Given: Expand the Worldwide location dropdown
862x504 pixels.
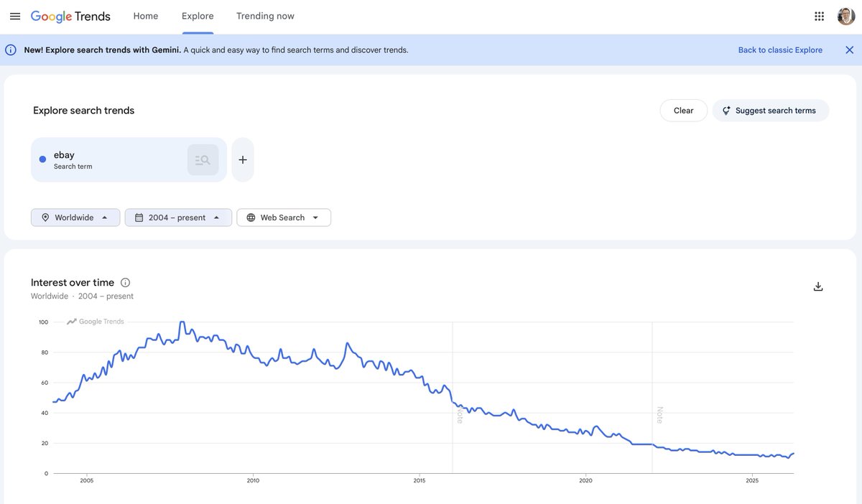Looking at the screenshot, I should (x=75, y=218).
